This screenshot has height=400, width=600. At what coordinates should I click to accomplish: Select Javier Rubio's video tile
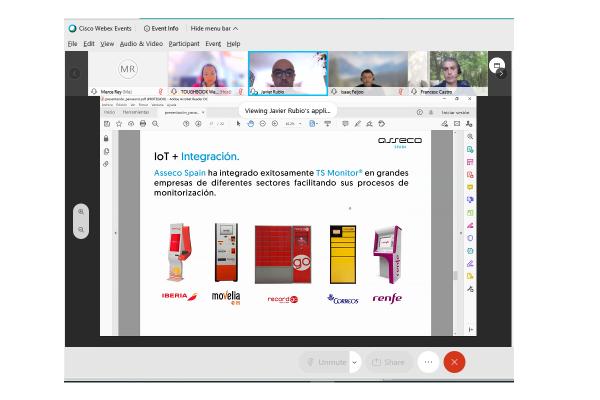[288, 73]
